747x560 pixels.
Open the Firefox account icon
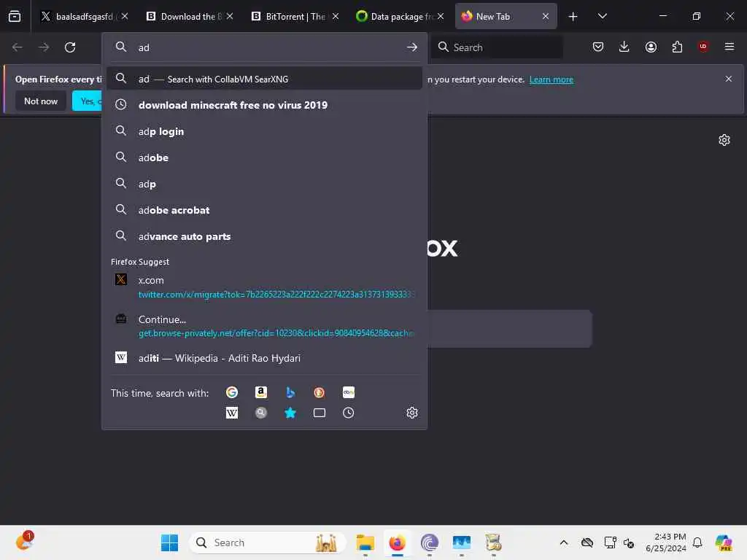651,47
